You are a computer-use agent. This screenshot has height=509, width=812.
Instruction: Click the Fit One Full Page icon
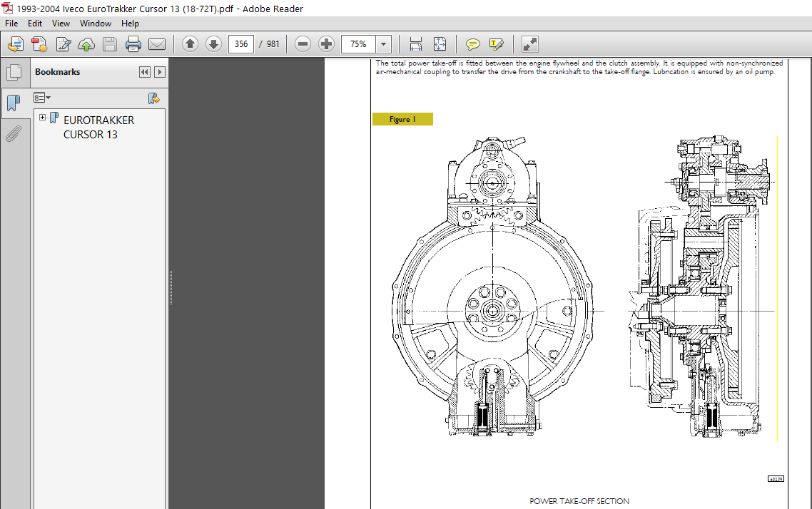[440, 44]
